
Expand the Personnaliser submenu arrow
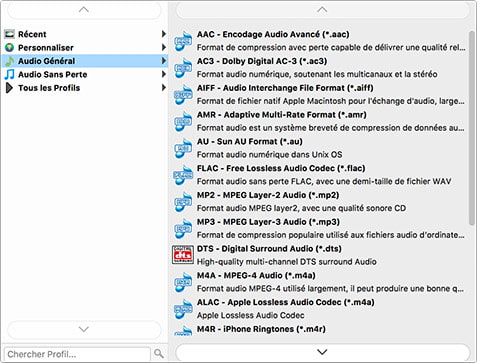click(x=164, y=47)
